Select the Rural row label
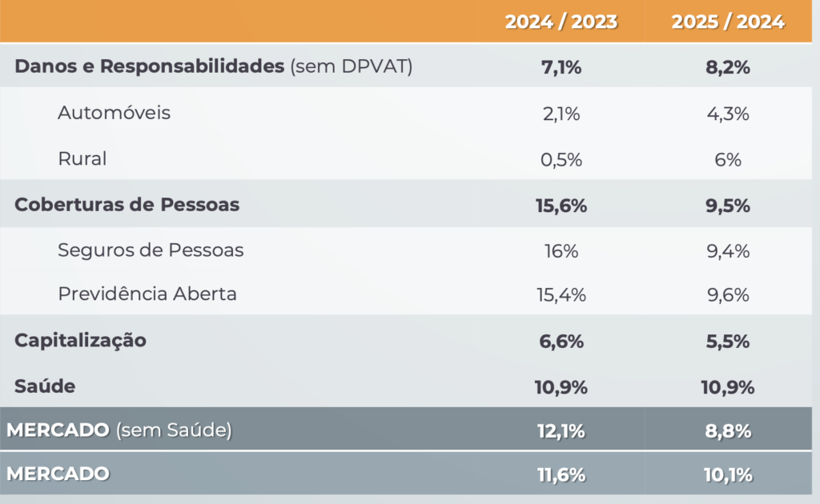The height and width of the screenshot is (504, 820). click(82, 158)
